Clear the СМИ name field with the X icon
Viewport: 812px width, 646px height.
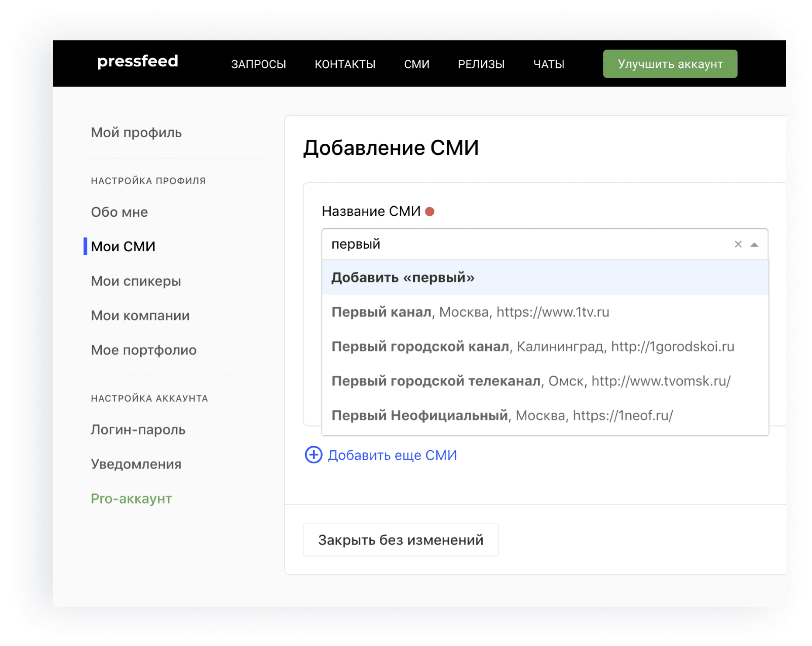(738, 244)
